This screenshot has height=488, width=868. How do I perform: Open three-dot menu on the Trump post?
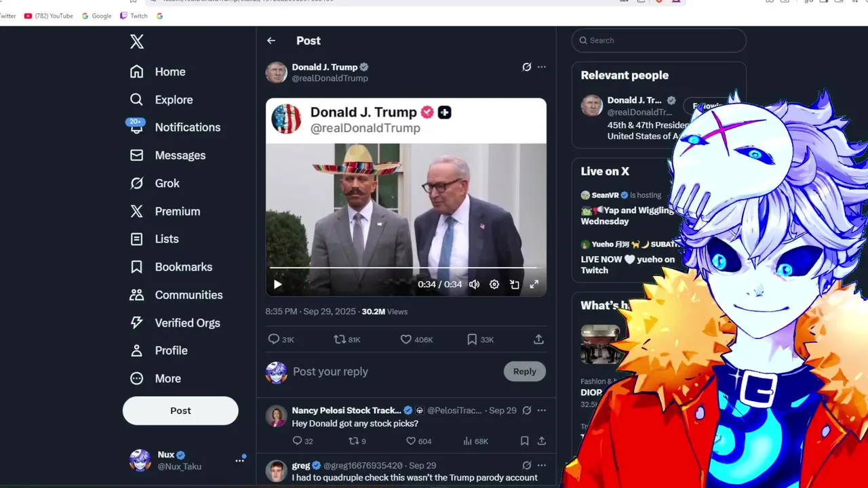[541, 67]
